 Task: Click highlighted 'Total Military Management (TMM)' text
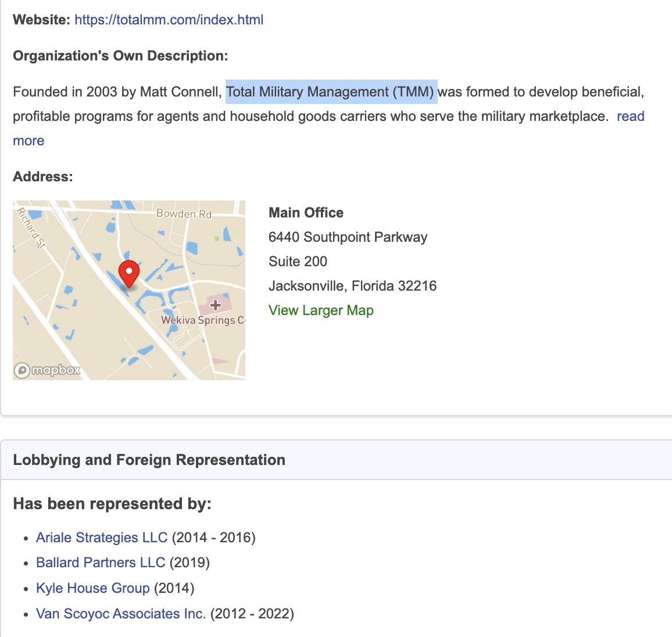pos(331,92)
